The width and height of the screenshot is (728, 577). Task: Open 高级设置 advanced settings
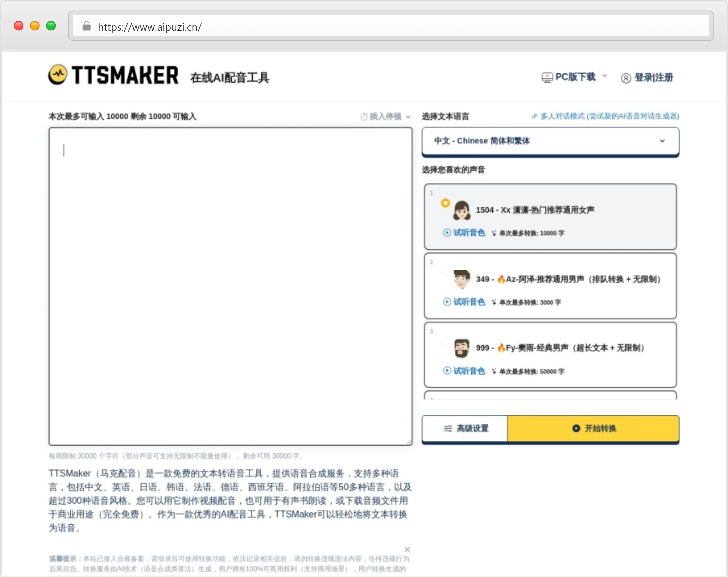coord(465,428)
